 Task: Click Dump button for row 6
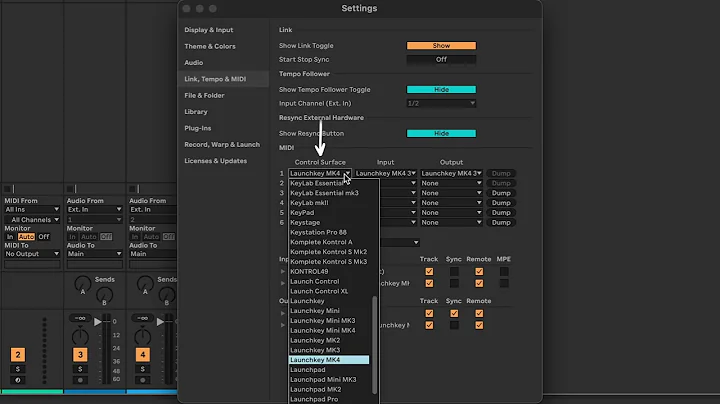pyautogui.click(x=501, y=222)
